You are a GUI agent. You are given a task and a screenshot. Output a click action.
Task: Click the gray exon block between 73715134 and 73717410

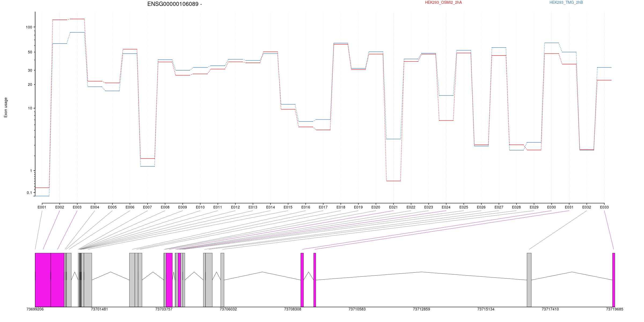coord(529,280)
